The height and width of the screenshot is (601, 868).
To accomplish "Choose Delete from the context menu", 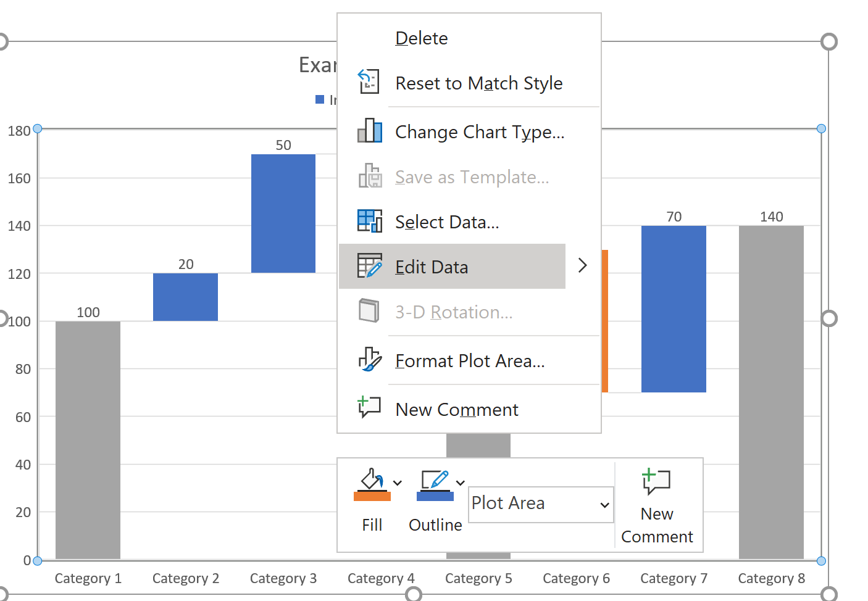I will point(422,38).
